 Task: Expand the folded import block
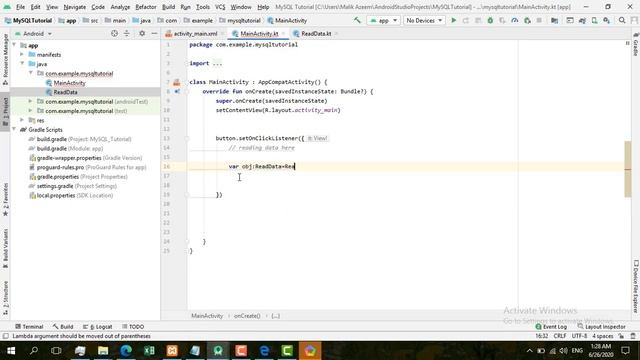point(218,63)
